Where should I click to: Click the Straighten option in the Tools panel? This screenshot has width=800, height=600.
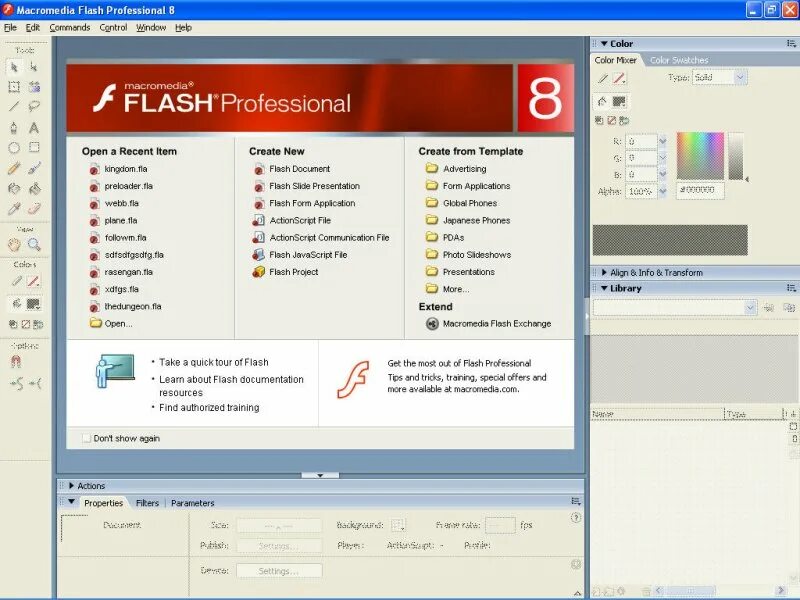pyautogui.click(x=35, y=383)
